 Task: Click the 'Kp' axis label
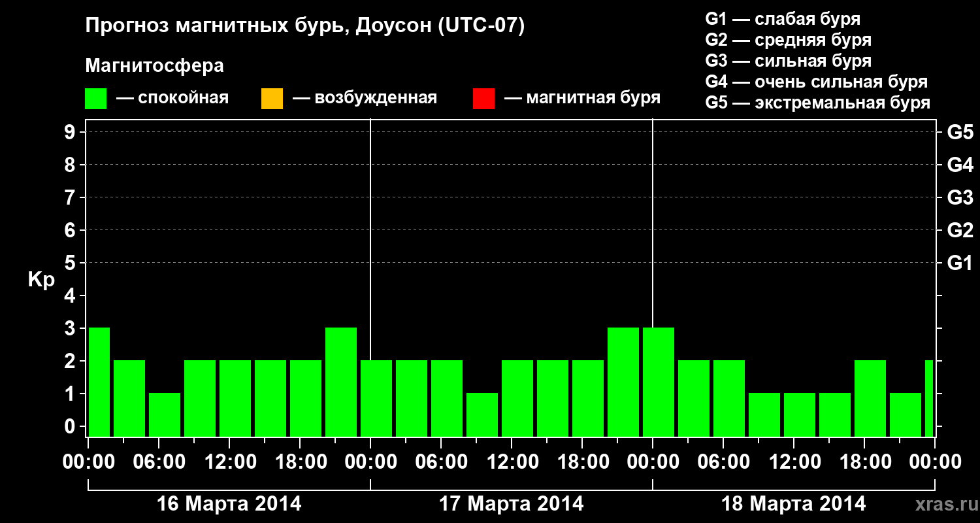click(x=41, y=280)
